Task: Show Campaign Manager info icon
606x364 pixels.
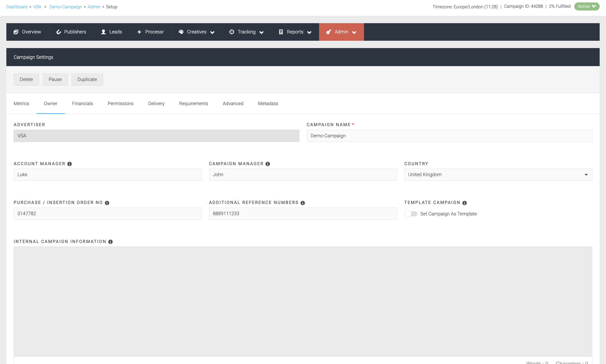Action: click(x=268, y=164)
